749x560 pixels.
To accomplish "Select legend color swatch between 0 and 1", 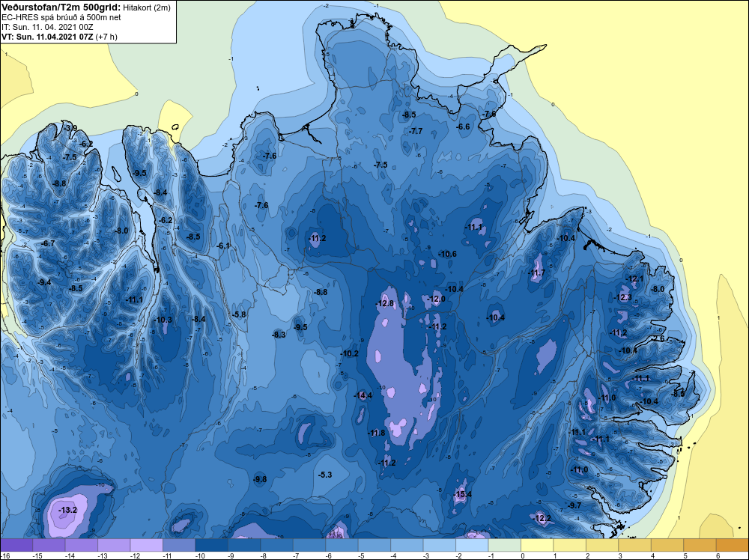I will coord(537,545).
